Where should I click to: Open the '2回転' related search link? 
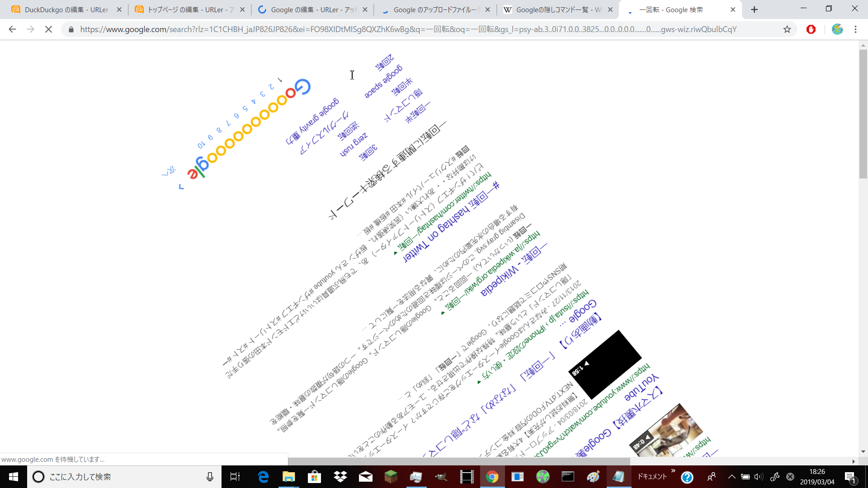coord(385,62)
